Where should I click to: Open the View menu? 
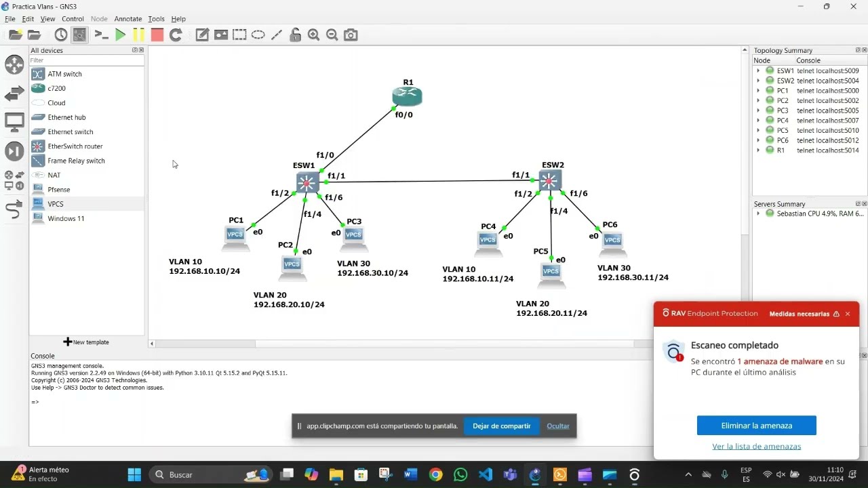(47, 19)
